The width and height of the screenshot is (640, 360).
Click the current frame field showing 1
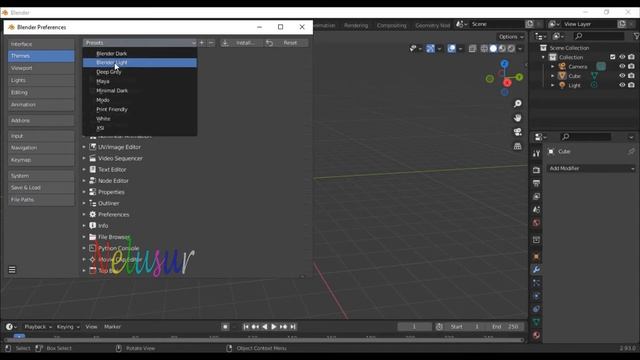coord(414,327)
